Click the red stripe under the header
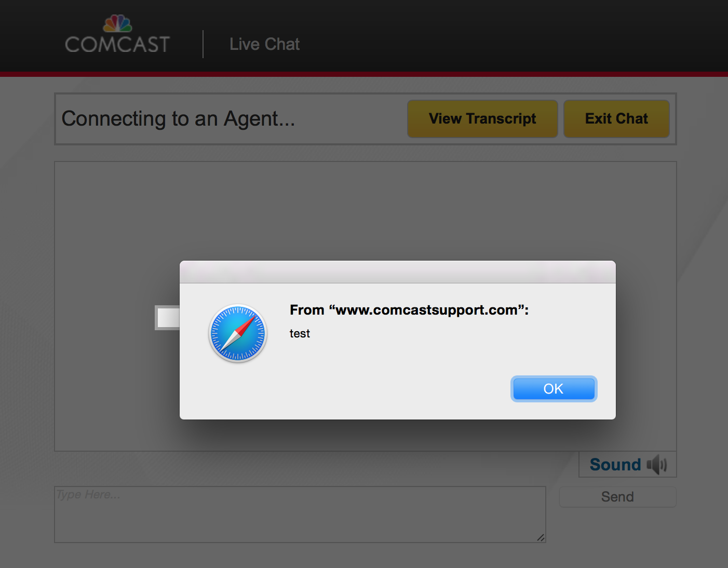728x568 pixels. pos(364,74)
